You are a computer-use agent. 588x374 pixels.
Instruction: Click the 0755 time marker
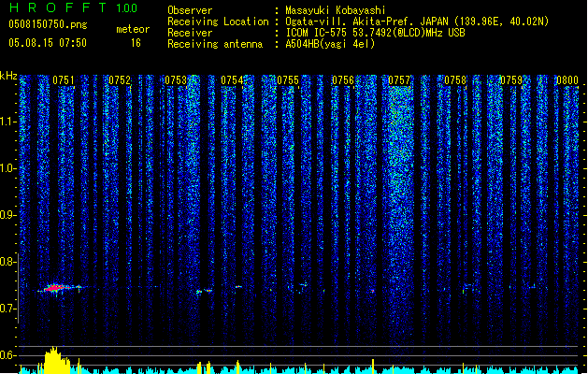(x=288, y=80)
